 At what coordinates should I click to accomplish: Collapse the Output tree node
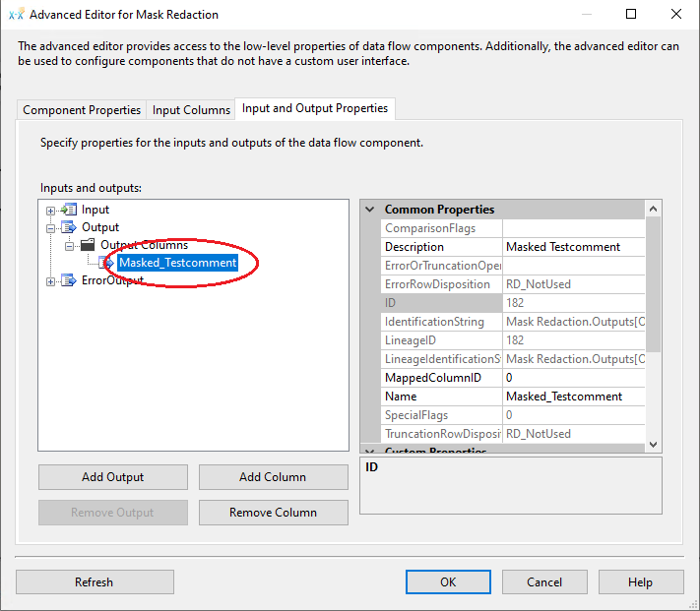[x=51, y=228]
